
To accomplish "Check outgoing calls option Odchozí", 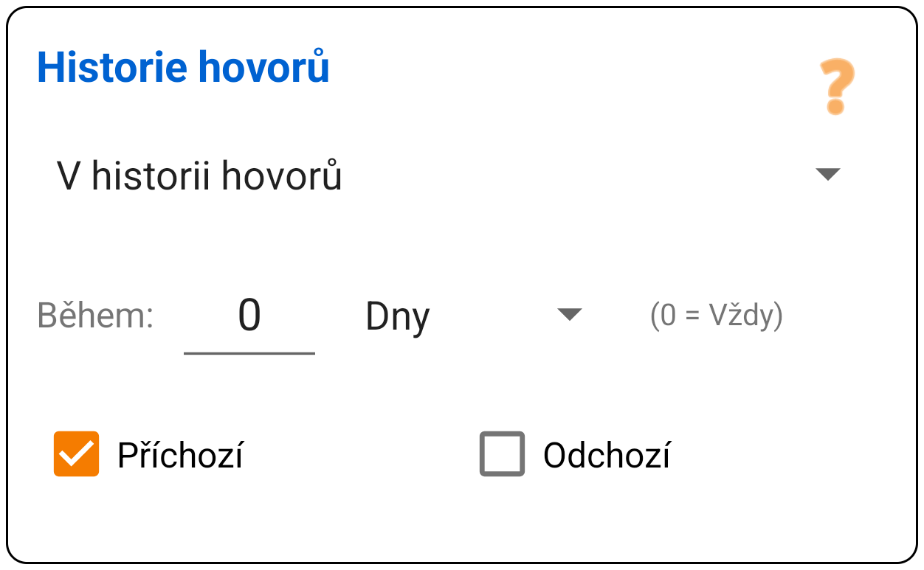I will [x=501, y=454].
